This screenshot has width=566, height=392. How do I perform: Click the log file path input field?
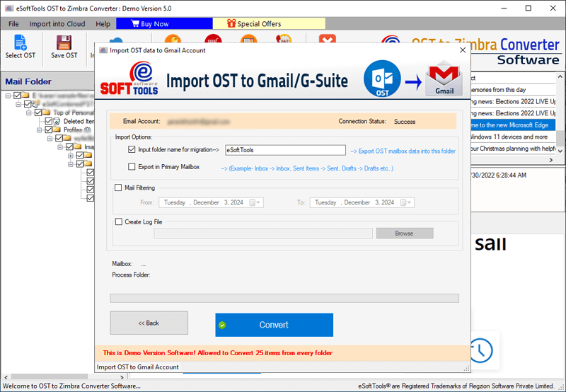click(263, 234)
